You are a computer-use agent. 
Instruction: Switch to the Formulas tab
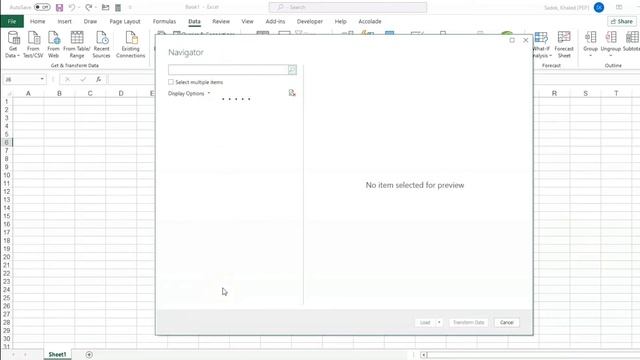tap(164, 21)
